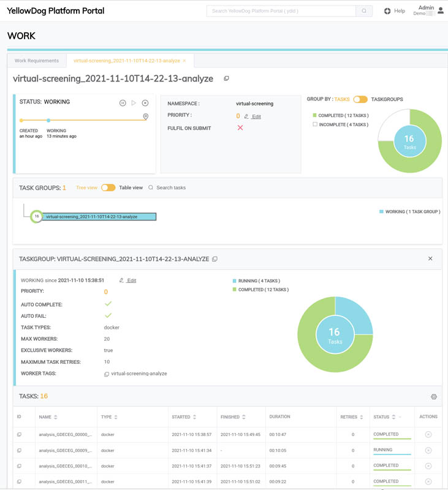Copy the work requirement name via copy icon
The image size is (448, 490).
pyautogui.click(x=226, y=79)
